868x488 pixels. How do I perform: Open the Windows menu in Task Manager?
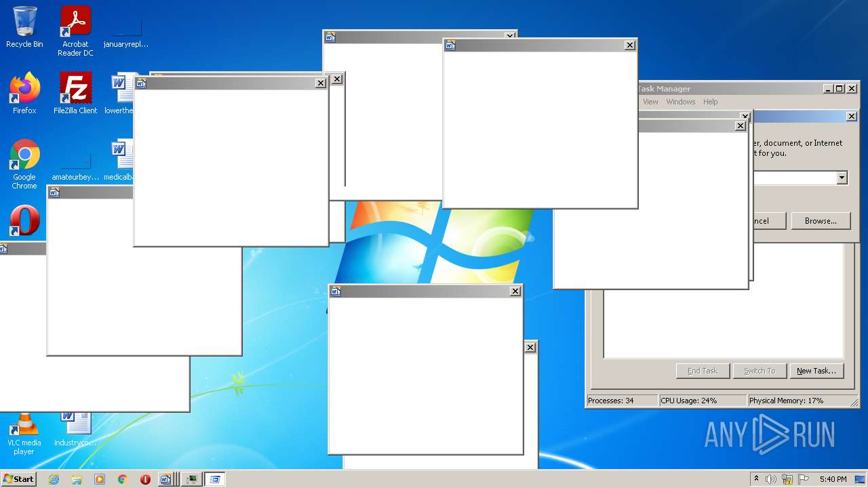[x=680, y=102]
